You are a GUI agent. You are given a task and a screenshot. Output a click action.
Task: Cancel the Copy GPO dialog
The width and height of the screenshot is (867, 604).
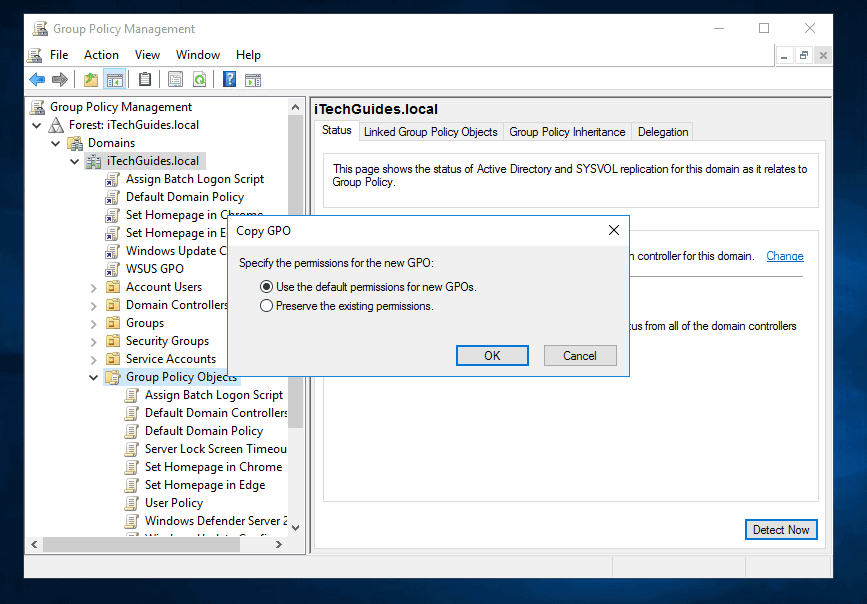point(579,356)
